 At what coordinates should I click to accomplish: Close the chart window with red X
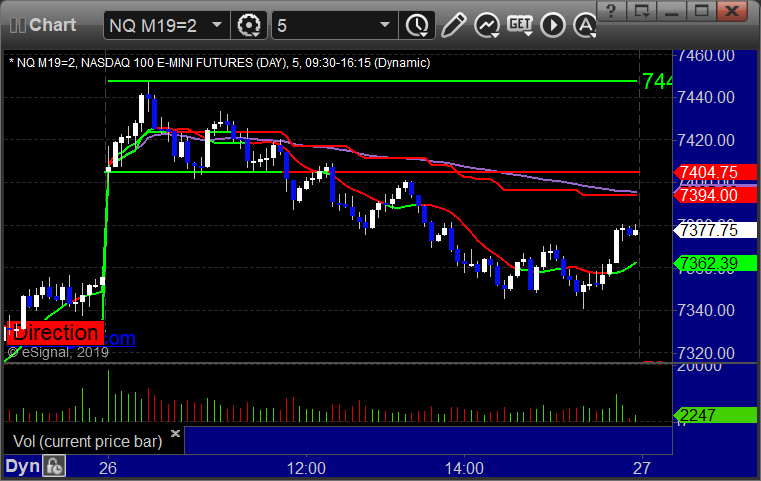732,10
